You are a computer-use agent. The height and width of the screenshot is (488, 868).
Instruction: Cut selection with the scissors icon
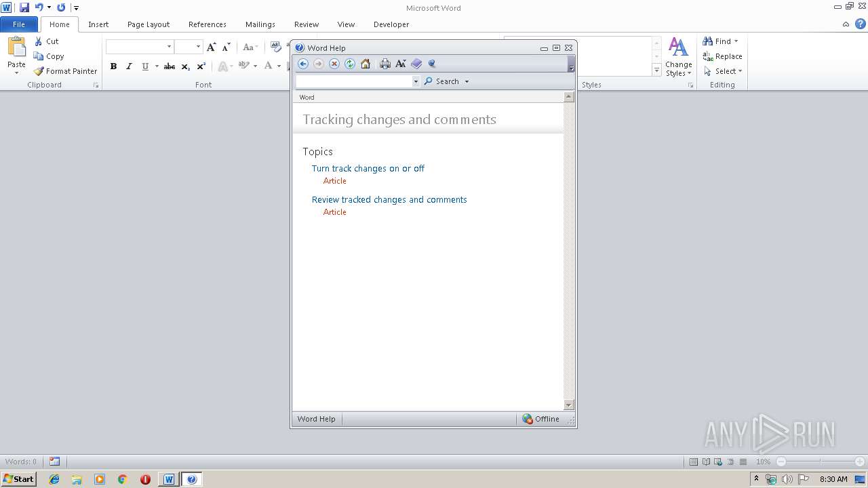click(39, 41)
